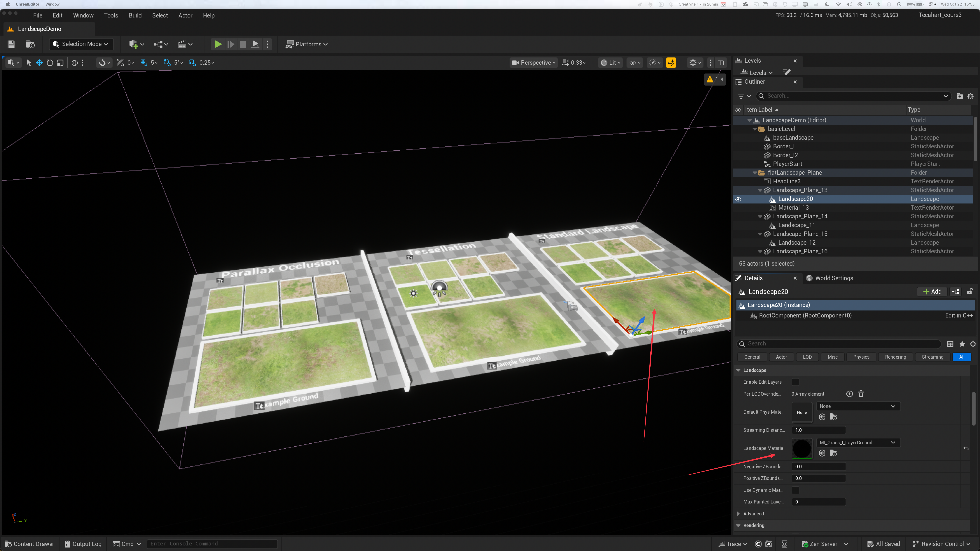This screenshot has height=551, width=980.
Task: Open the Blueprints toolbar icon
Action: click(x=161, y=44)
